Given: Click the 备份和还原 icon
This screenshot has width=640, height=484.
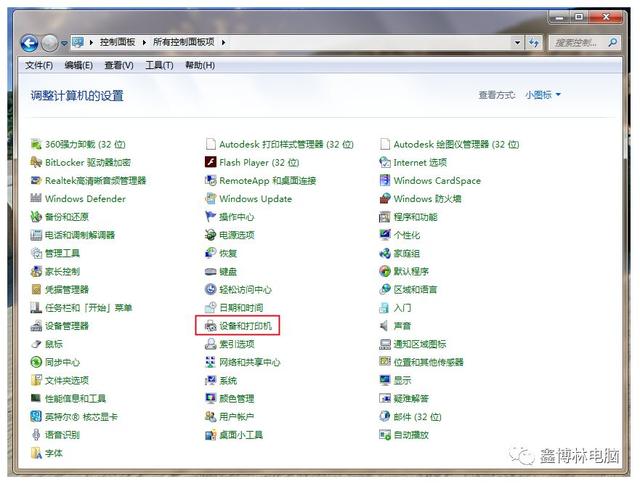Looking at the screenshot, I should tap(36, 217).
